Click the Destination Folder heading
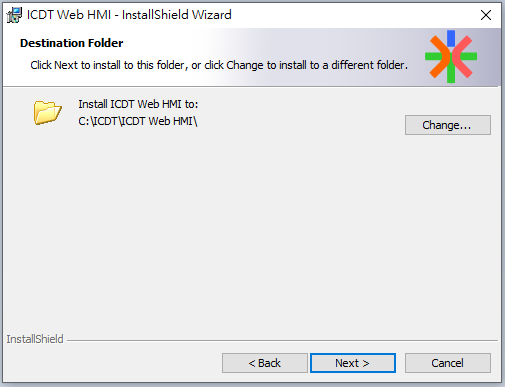505x387 pixels. [72, 43]
